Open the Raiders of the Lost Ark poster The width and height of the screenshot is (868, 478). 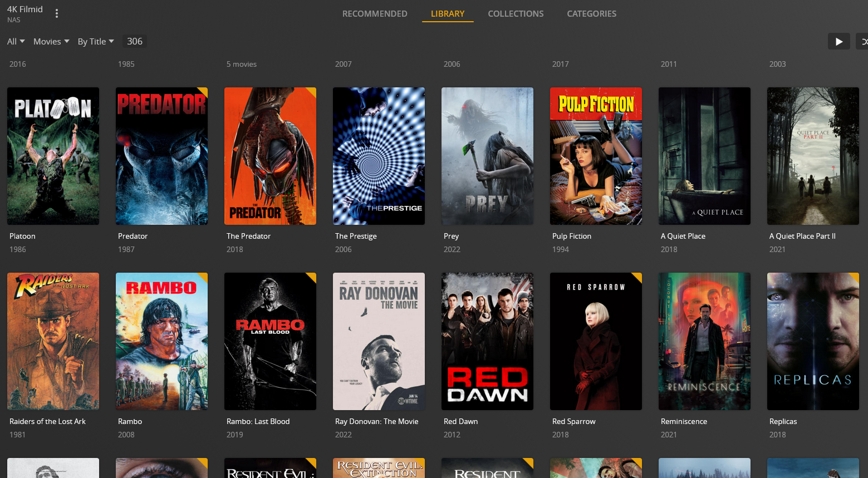coord(53,341)
